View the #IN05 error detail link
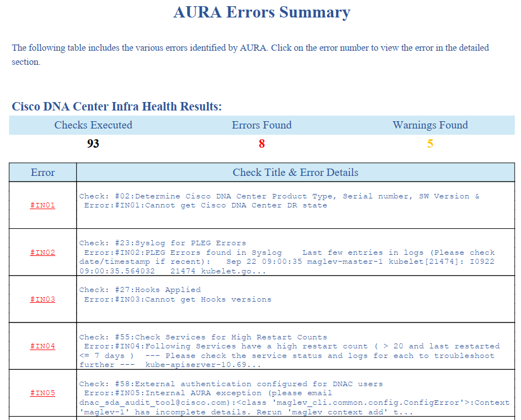This screenshot has width=521, height=420. pos(43,393)
